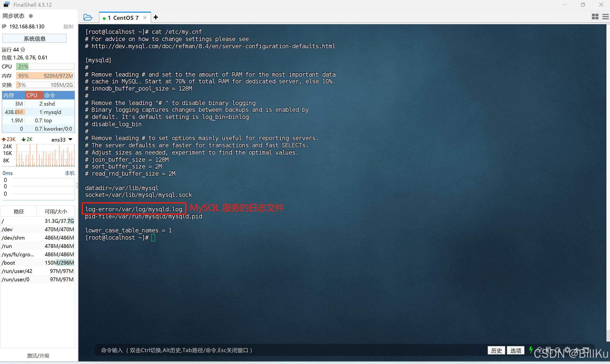Open the 历史 history button
Screen dimensions: 610x364
[x=496, y=350]
